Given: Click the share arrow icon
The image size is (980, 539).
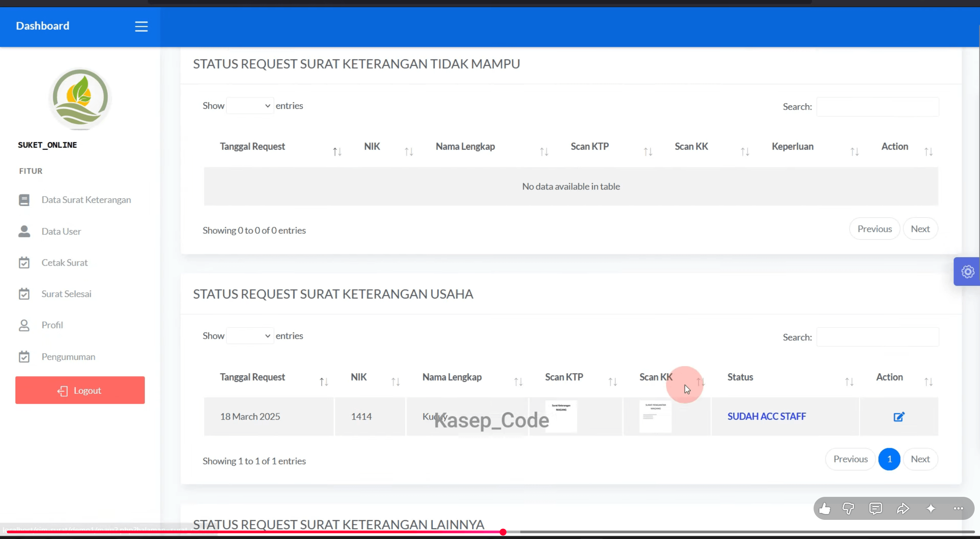Looking at the screenshot, I should coord(903,509).
